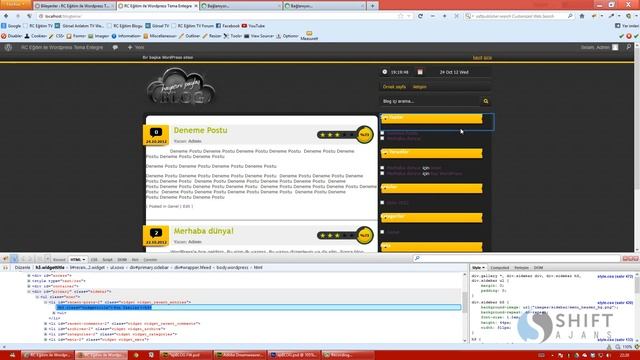This screenshot has height=360, width=640.
Task: Click the comment count badge on Merhaba dünya
Action: click(x=156, y=233)
